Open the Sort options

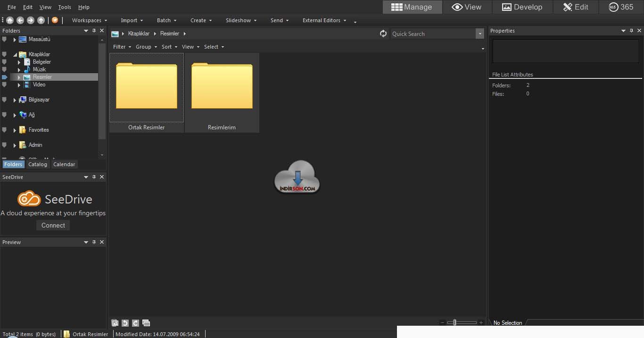tap(170, 47)
